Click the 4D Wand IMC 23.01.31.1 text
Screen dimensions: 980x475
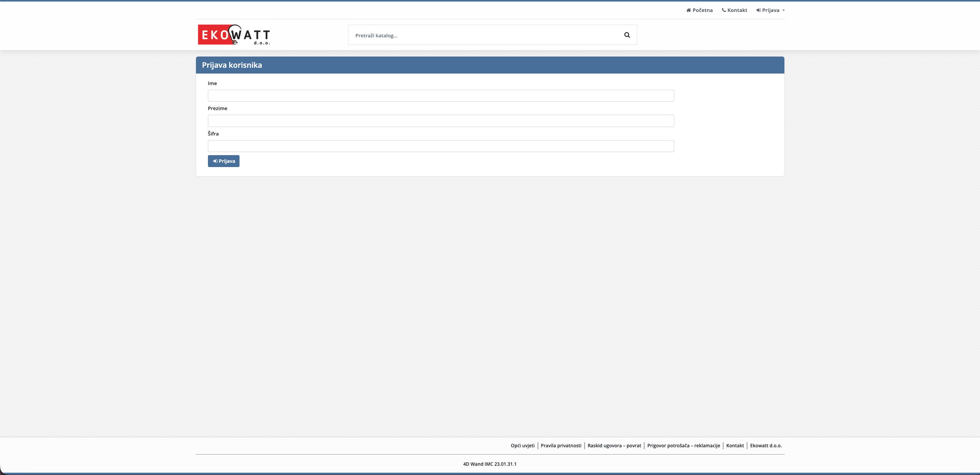(490, 464)
